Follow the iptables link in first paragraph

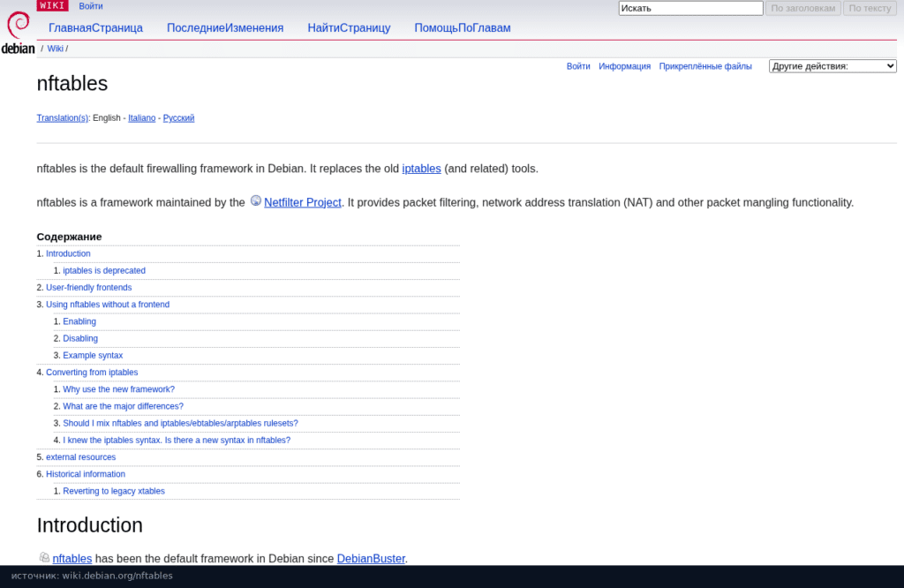pyautogui.click(x=421, y=169)
